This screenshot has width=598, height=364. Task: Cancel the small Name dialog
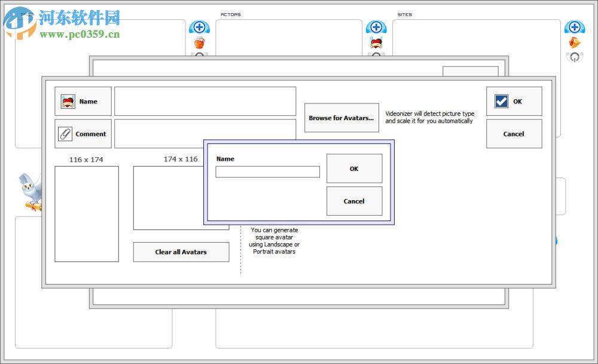(354, 201)
